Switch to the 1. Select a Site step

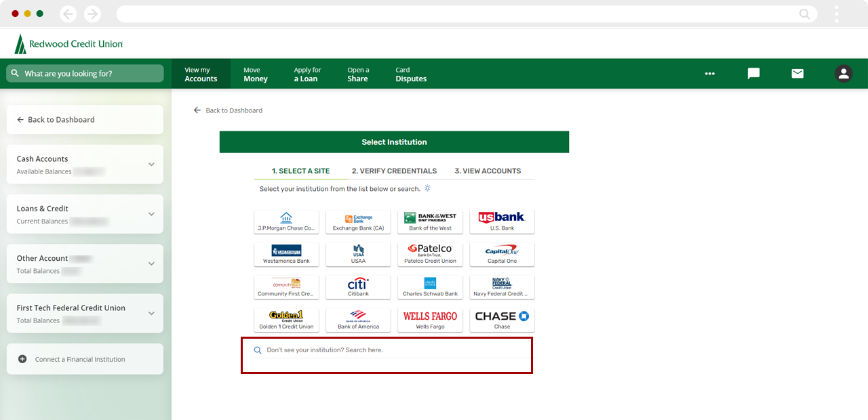pyautogui.click(x=300, y=171)
